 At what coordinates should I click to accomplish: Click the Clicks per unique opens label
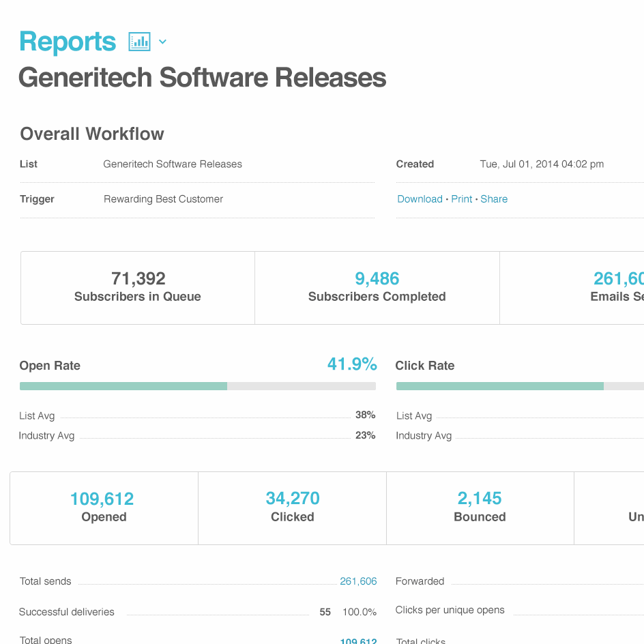point(450,611)
